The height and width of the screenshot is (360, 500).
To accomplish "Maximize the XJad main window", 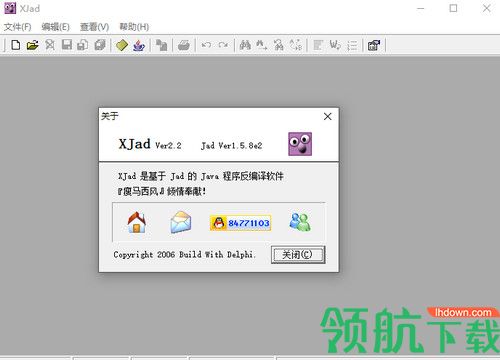I will pos(453,8).
